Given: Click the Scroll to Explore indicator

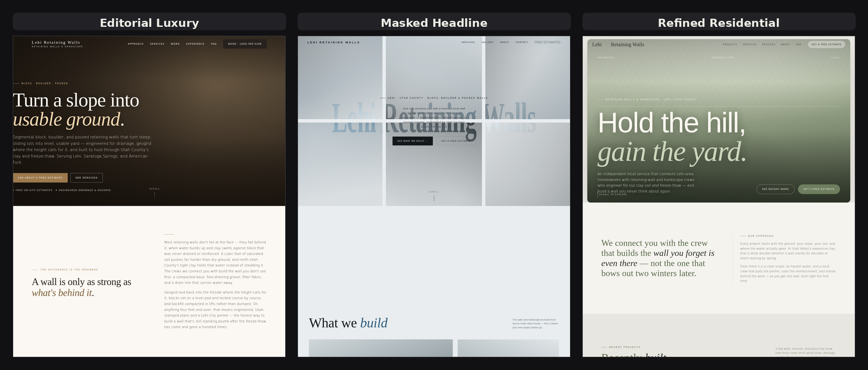Looking at the screenshot, I should [x=612, y=194].
